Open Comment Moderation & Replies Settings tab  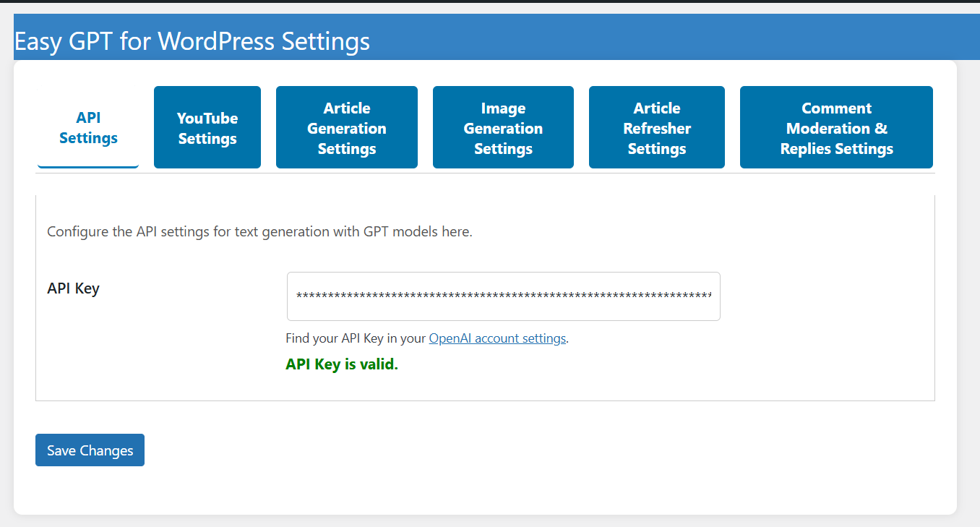[x=836, y=128]
